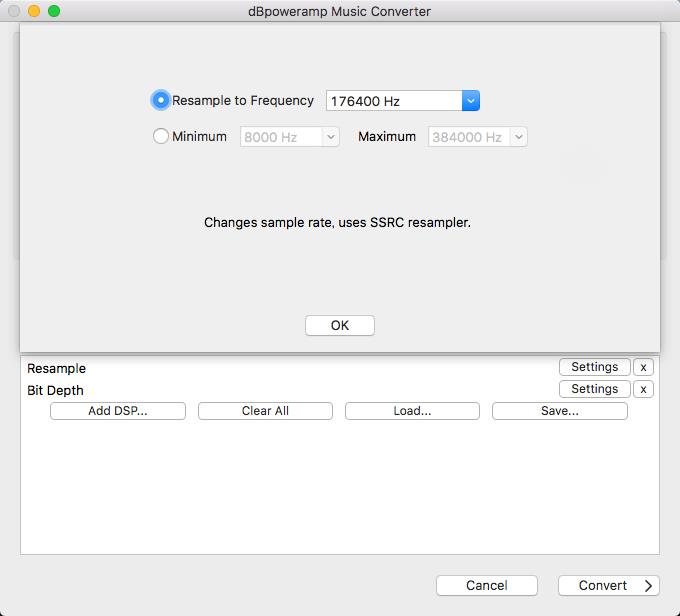The image size is (680, 616).
Task: Click the Save... button
Action: point(560,411)
